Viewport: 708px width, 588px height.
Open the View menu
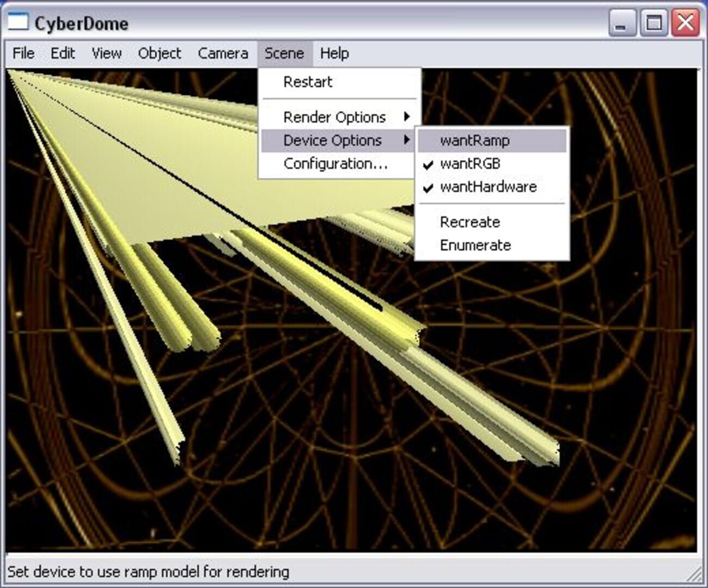[x=107, y=53]
